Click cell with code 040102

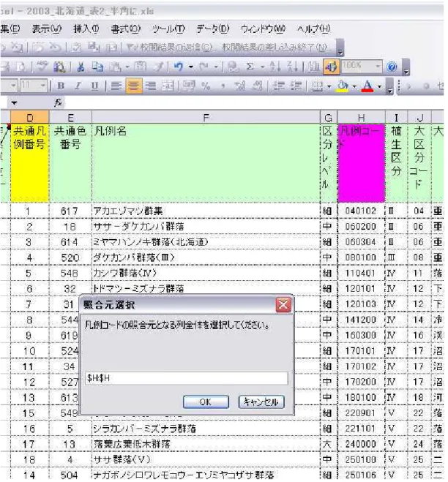click(x=361, y=211)
